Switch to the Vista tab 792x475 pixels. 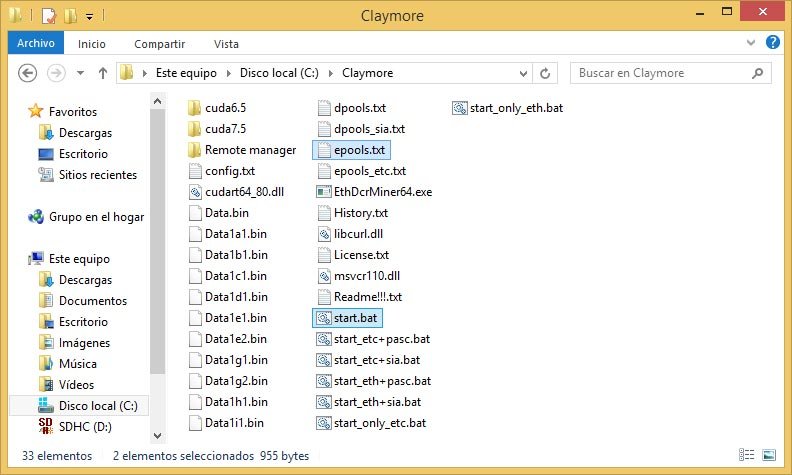(x=226, y=44)
